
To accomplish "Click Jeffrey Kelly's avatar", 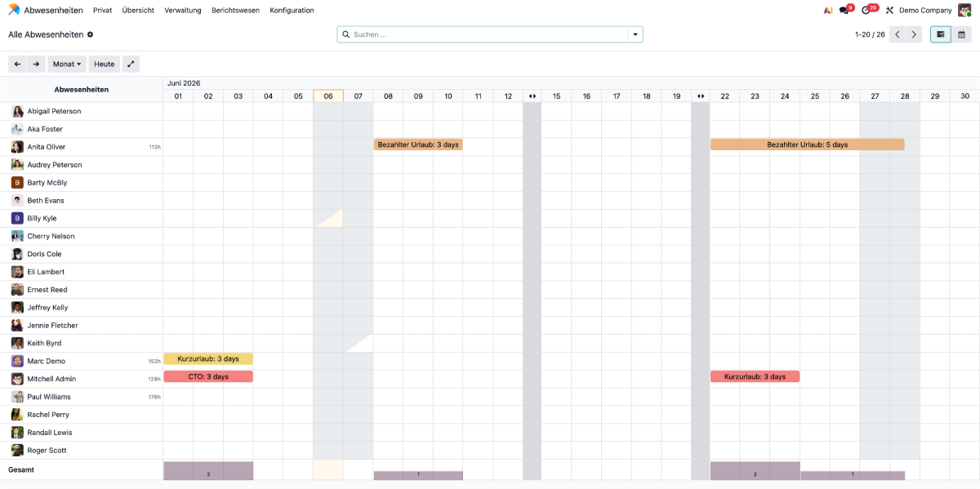I will tap(17, 308).
